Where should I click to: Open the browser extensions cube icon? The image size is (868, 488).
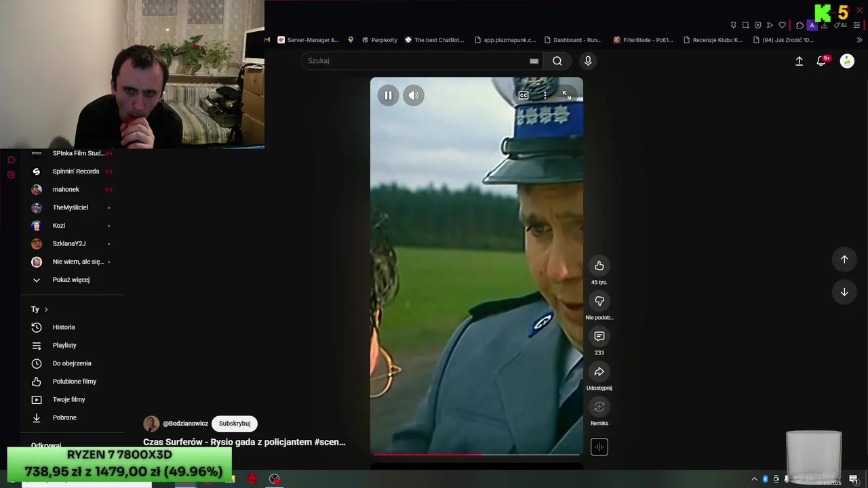[x=800, y=25]
